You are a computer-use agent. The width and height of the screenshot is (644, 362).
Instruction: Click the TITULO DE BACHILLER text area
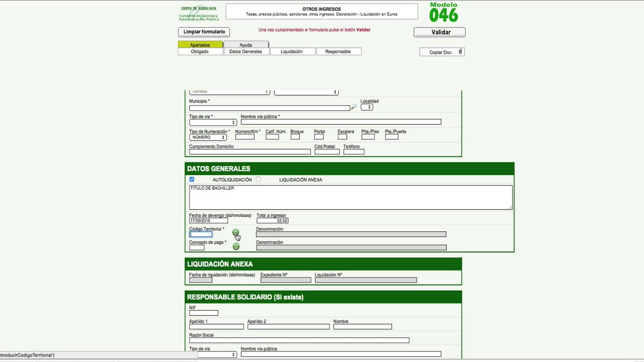point(351,197)
